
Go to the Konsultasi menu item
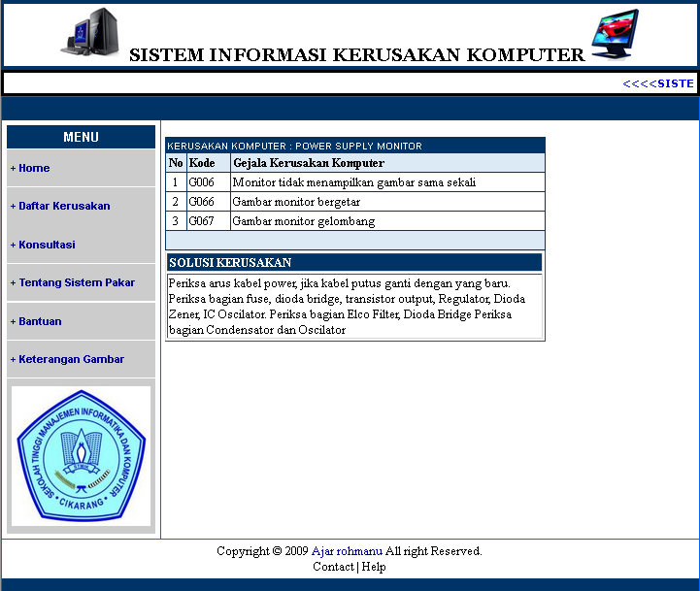(x=43, y=245)
